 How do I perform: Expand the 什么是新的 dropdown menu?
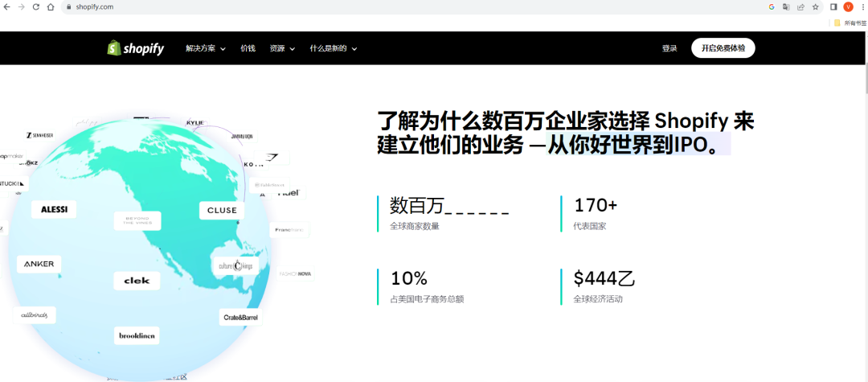coord(334,48)
